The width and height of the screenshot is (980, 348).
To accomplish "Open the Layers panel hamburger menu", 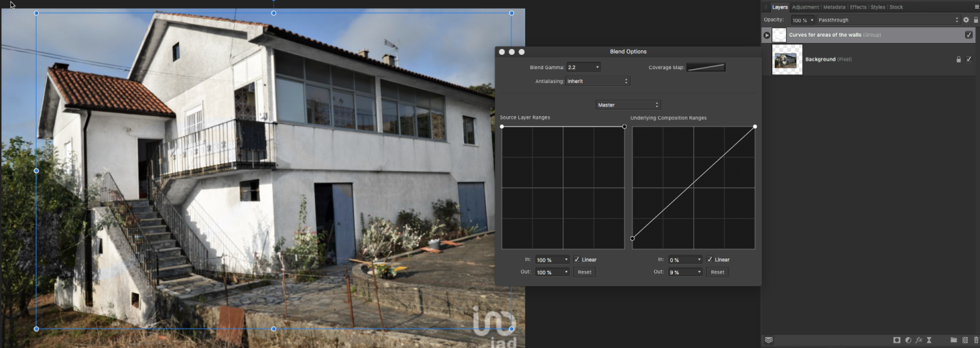I will pos(977,7).
